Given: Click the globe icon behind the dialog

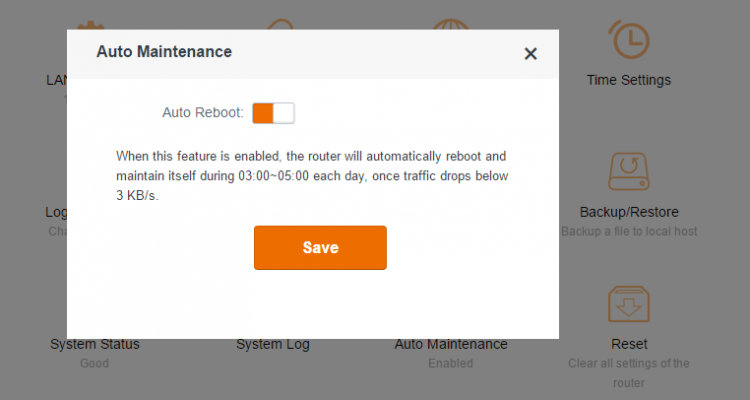Looking at the screenshot, I should click(x=452, y=22).
